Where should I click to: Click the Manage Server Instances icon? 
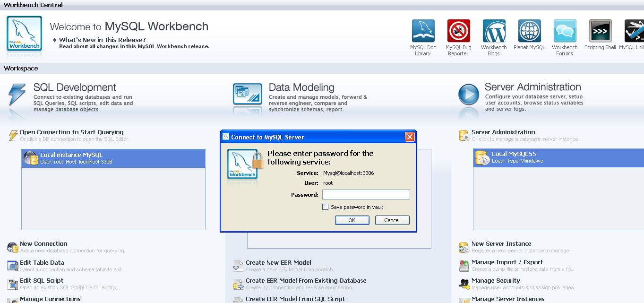click(x=464, y=300)
